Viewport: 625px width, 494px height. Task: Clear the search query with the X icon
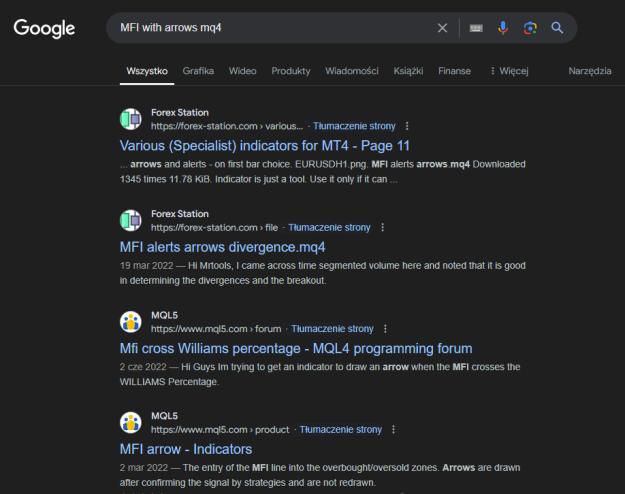click(442, 28)
